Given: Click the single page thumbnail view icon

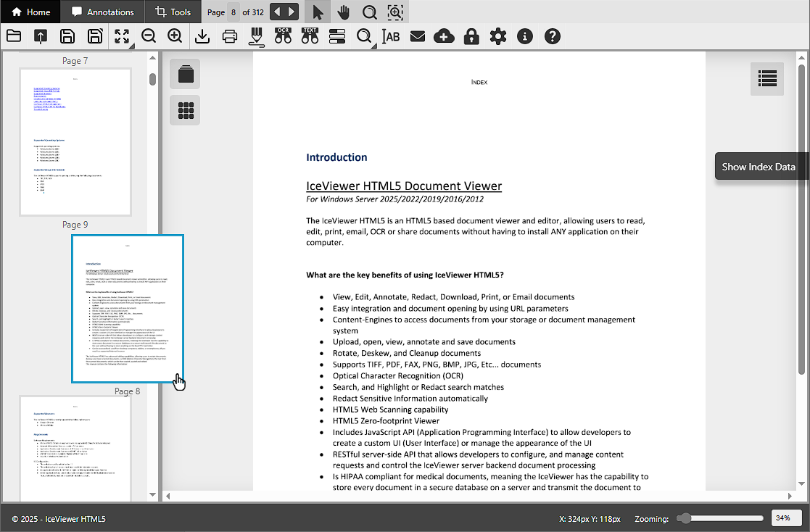Looking at the screenshot, I should click(x=186, y=74).
